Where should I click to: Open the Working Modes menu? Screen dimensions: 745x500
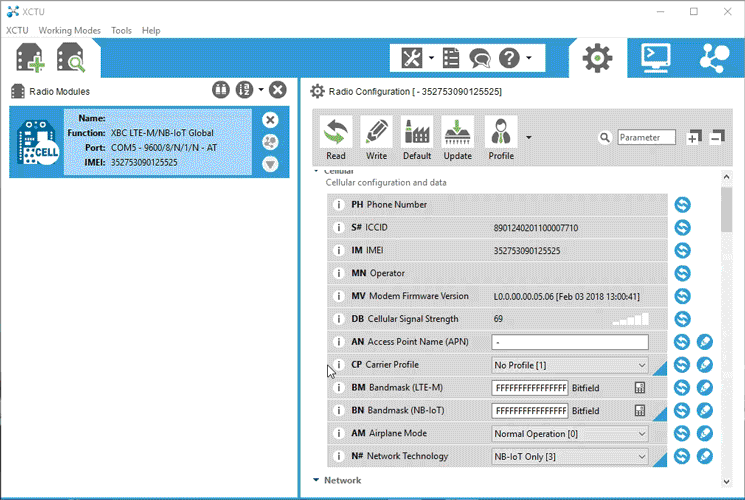(x=69, y=30)
